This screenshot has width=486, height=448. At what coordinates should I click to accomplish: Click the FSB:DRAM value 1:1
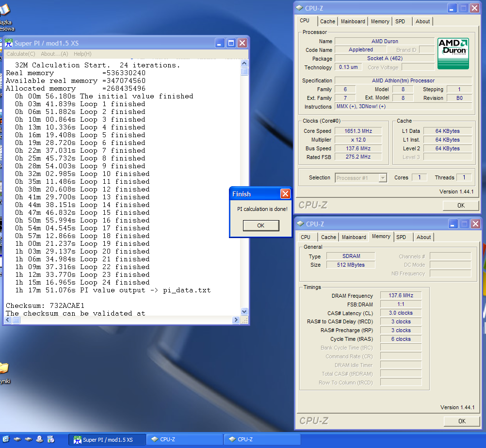[401, 304]
